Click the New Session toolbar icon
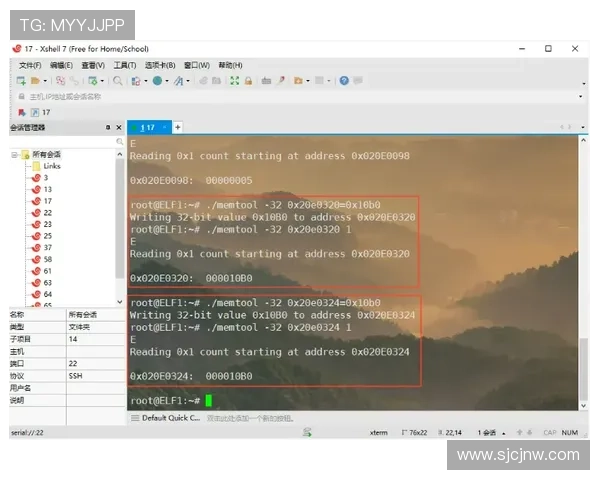The width and height of the screenshot is (600, 480). tap(21, 81)
